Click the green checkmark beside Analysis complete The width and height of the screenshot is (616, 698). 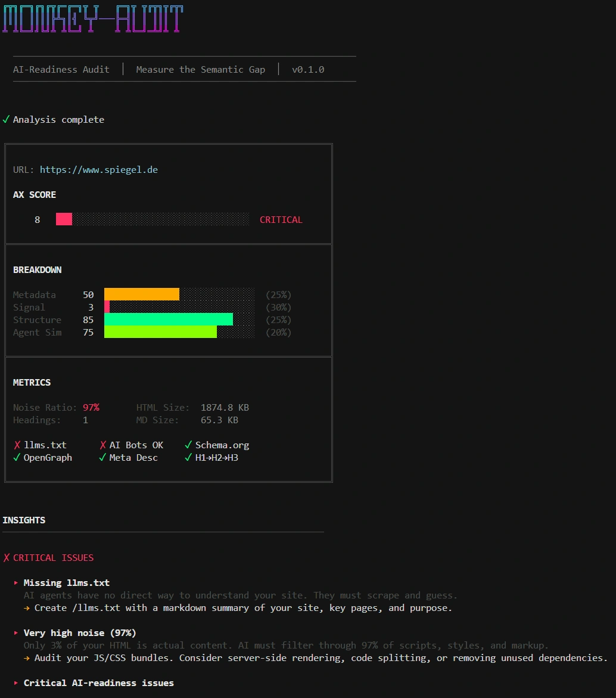[6, 120]
